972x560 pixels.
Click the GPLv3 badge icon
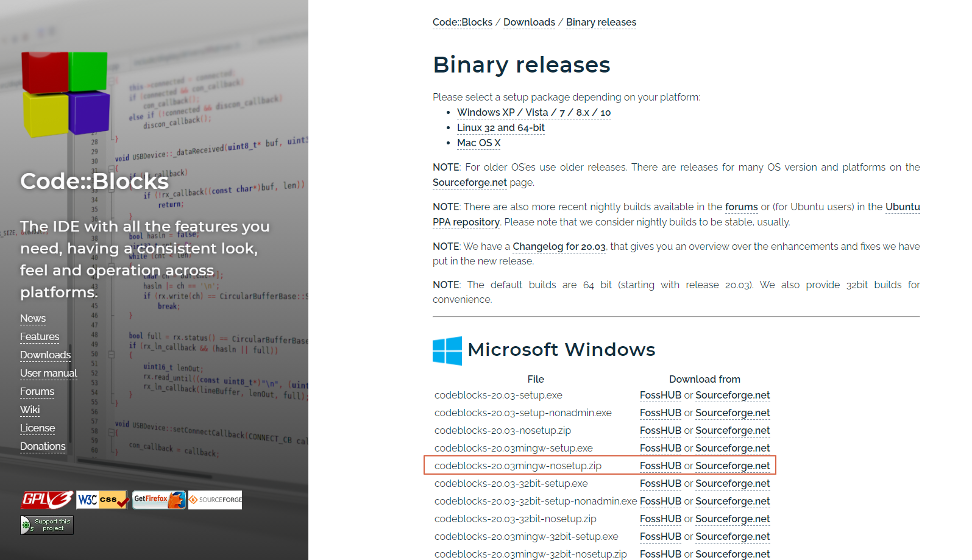point(48,500)
